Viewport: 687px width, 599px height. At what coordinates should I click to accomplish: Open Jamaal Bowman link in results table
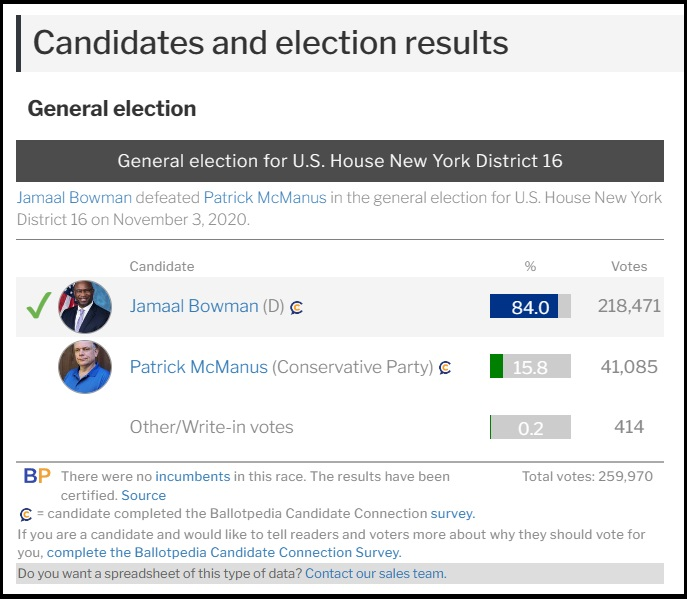[x=194, y=306]
